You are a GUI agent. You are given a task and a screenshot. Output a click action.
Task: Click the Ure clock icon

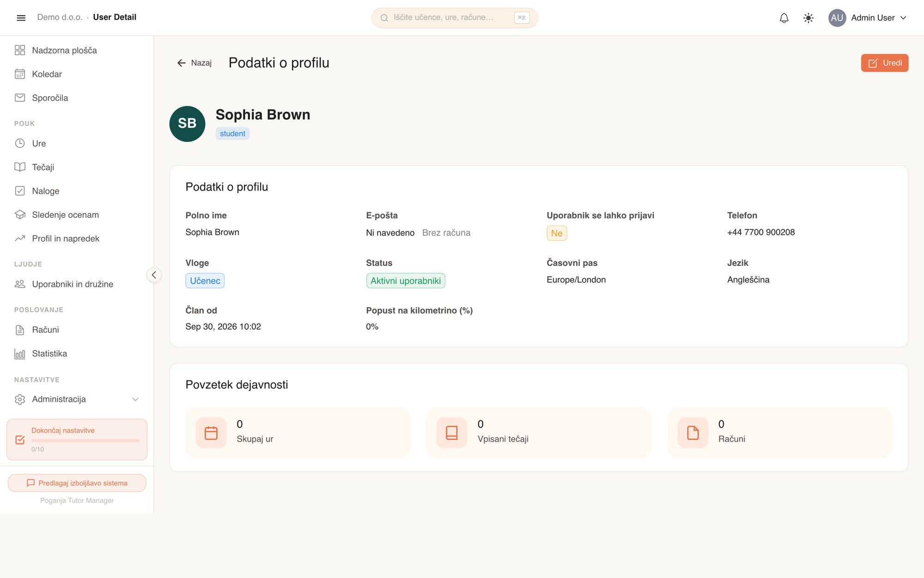point(20,143)
